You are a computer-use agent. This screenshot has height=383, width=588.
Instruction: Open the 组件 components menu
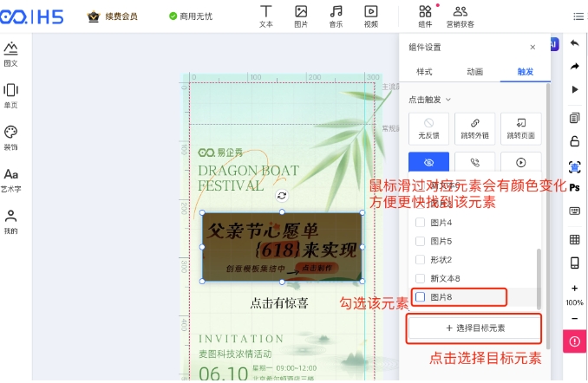pyautogui.click(x=425, y=16)
